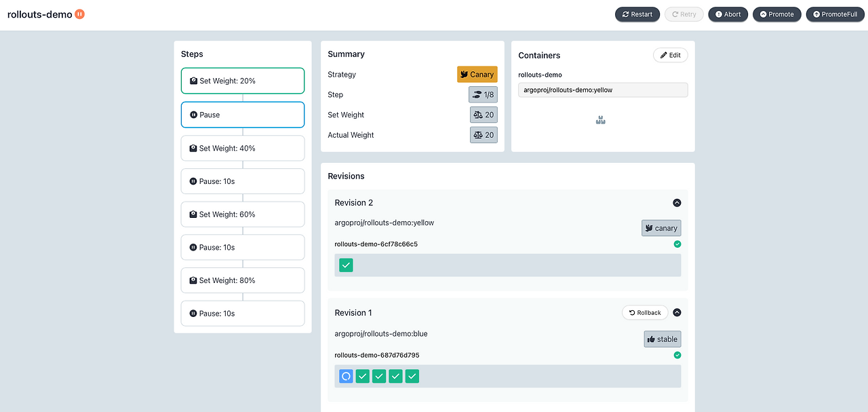This screenshot has width=868, height=412.
Task: Click green status check next to rollouts-demo-687d76d795
Action: click(x=677, y=355)
